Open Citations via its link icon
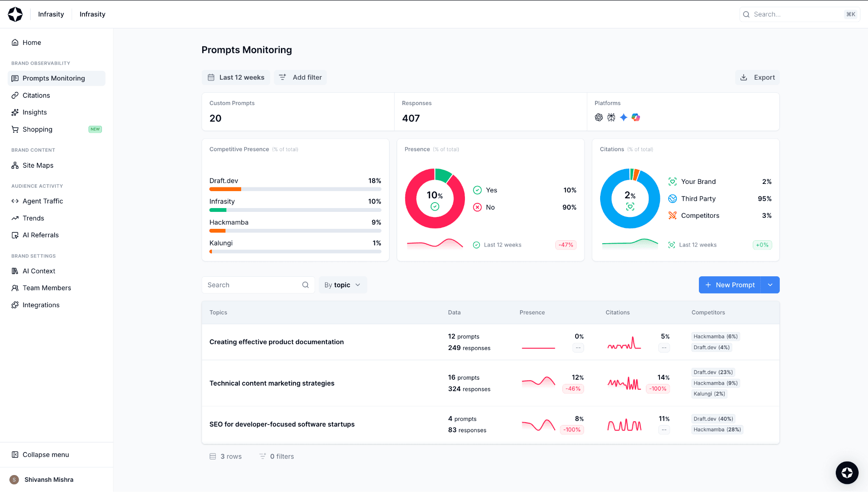The image size is (868, 492). coord(15,95)
